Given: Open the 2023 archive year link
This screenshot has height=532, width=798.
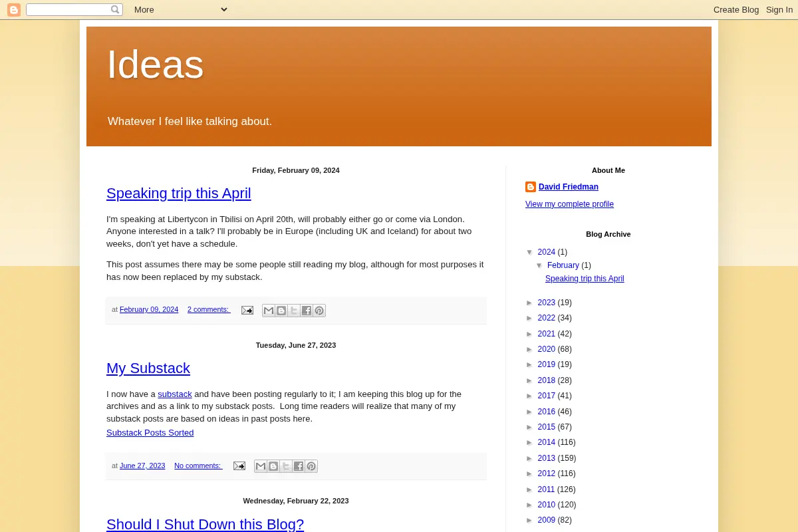Looking at the screenshot, I should pos(547,303).
